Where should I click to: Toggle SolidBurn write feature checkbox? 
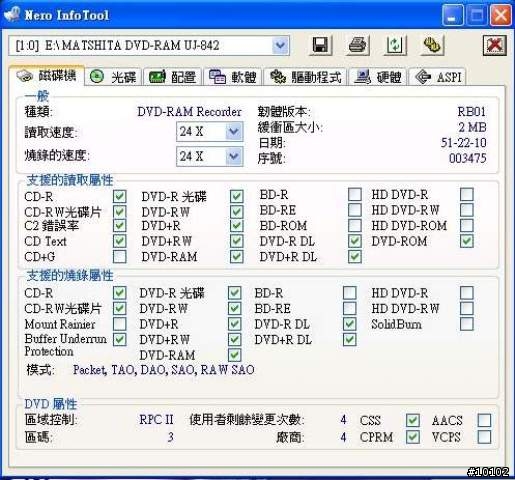tap(467, 324)
